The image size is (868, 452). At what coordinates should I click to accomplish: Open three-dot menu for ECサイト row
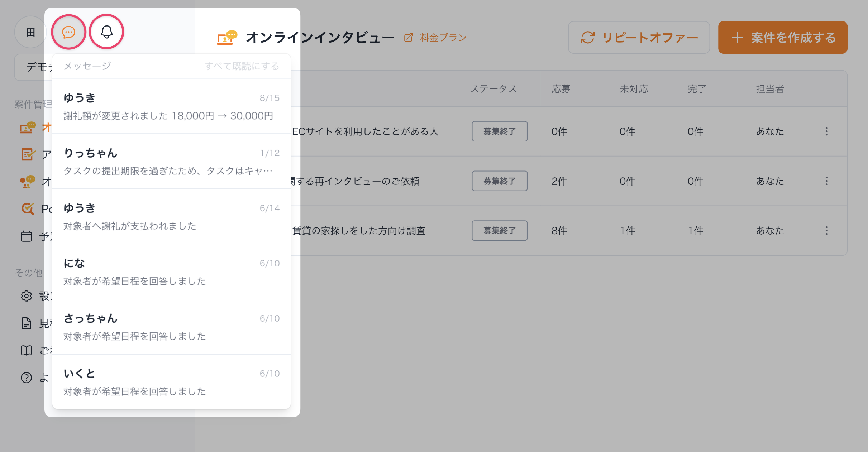826,131
